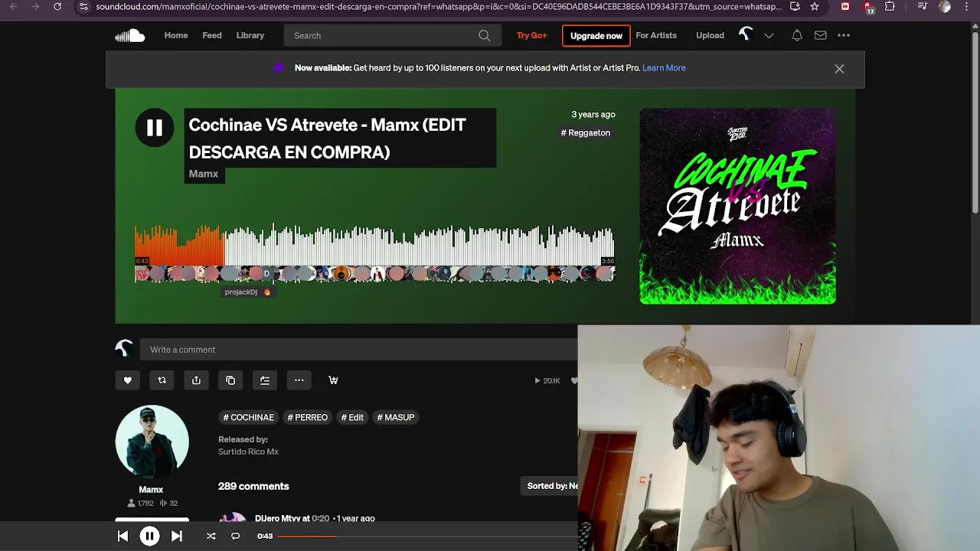Jump to the 0:20 comment timestamp
Viewport: 980px width, 551px height.
click(320, 519)
